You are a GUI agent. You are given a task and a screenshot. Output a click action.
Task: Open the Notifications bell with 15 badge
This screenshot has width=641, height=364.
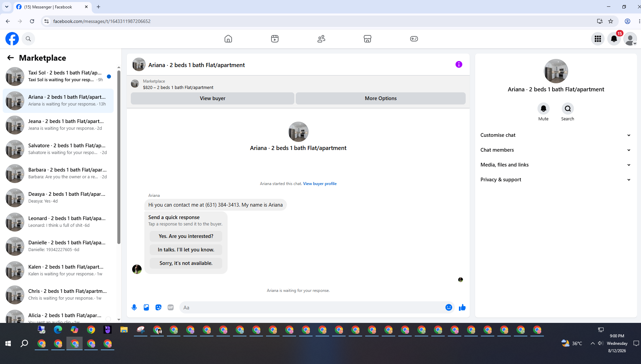[614, 39]
